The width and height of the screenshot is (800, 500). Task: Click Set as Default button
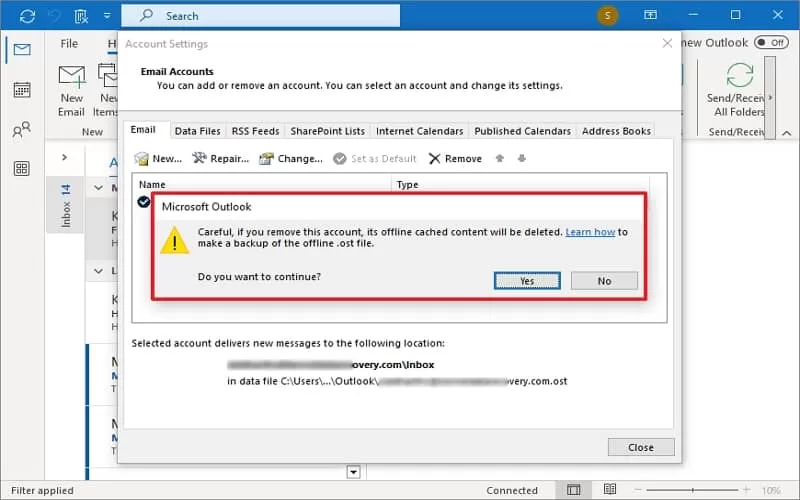pyautogui.click(x=374, y=159)
